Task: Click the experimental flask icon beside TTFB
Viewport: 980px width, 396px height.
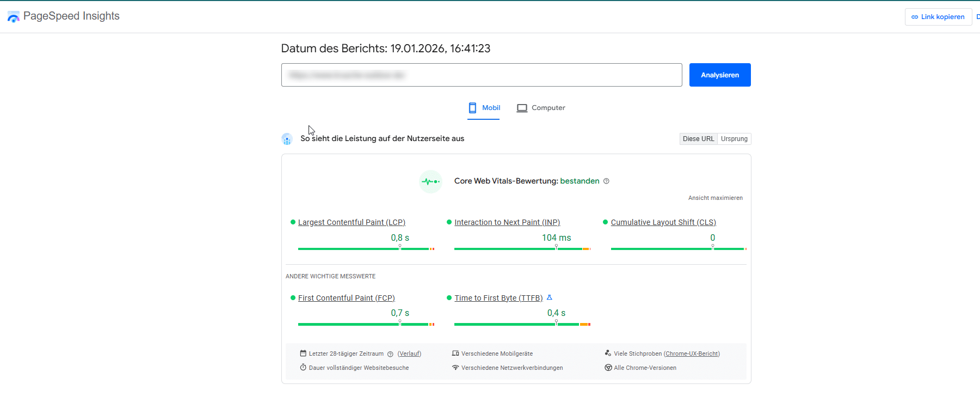Action: [x=550, y=297]
